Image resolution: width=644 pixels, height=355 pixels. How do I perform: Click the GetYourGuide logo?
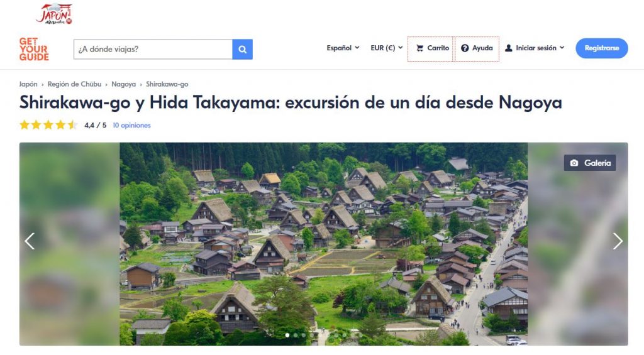(34, 49)
